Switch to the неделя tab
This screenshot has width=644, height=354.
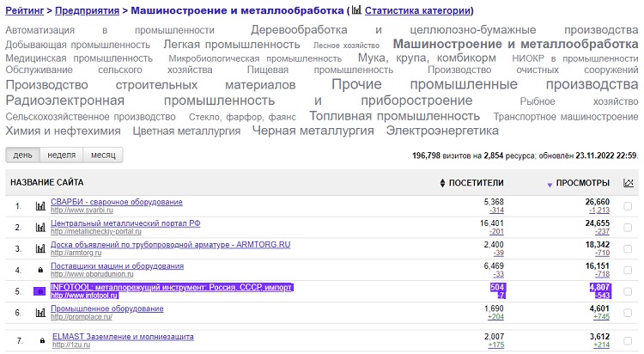(x=62, y=155)
